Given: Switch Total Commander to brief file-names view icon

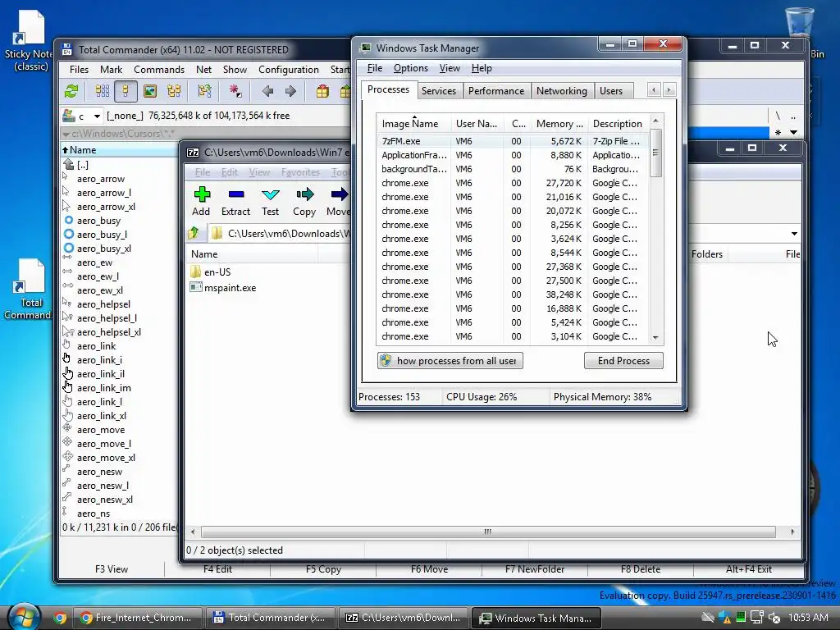Looking at the screenshot, I should (x=103, y=91).
